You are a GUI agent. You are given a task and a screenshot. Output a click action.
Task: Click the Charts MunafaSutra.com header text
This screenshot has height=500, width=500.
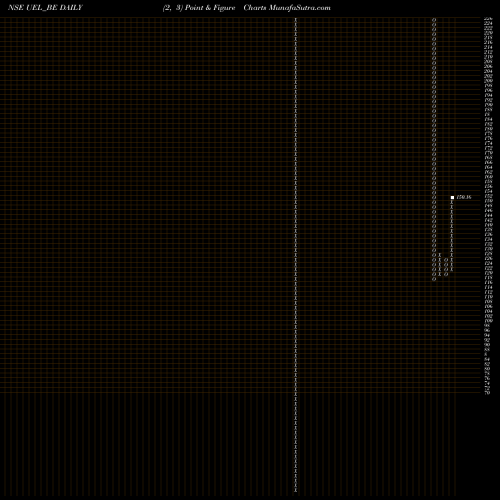287,8
